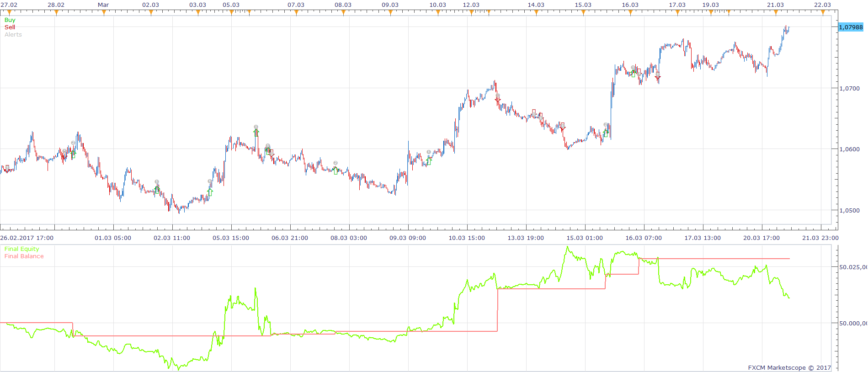Select the orange day marker under 16.03

click(630, 12)
